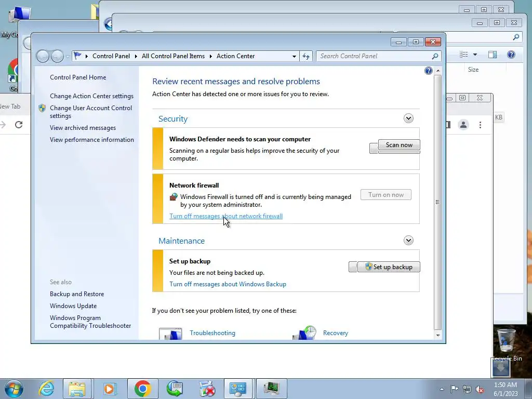This screenshot has width=532, height=399.
Task: Open Change Action Center settings
Action: point(91,96)
